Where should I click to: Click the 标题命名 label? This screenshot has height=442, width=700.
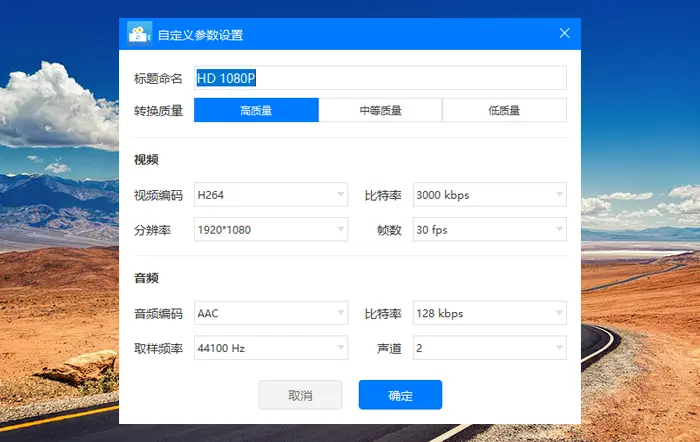158,79
